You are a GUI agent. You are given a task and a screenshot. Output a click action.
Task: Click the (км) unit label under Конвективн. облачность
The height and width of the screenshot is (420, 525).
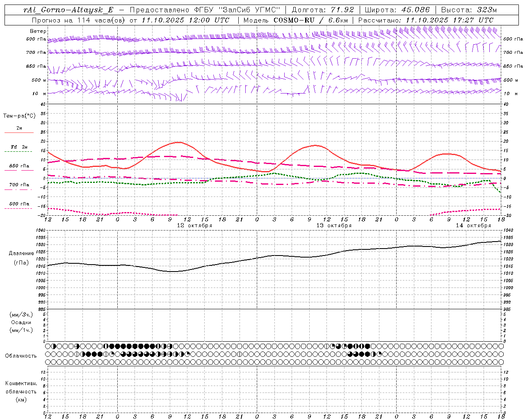pyautogui.click(x=21, y=399)
